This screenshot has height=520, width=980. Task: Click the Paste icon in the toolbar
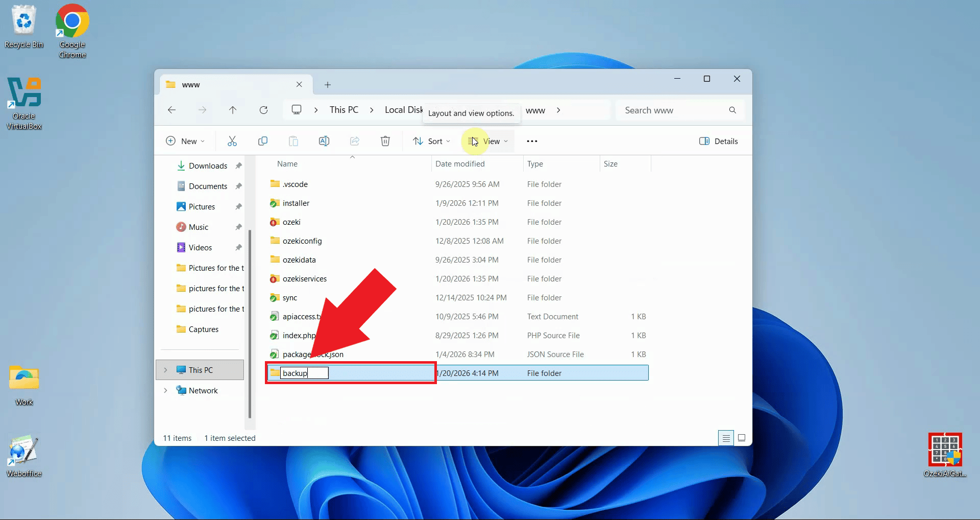click(x=293, y=141)
